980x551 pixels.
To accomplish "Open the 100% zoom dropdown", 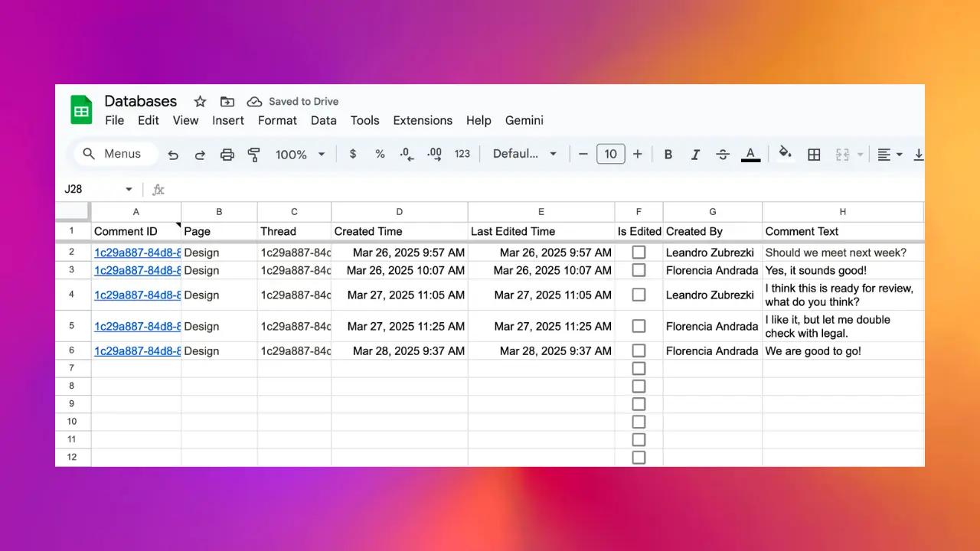I will (300, 155).
